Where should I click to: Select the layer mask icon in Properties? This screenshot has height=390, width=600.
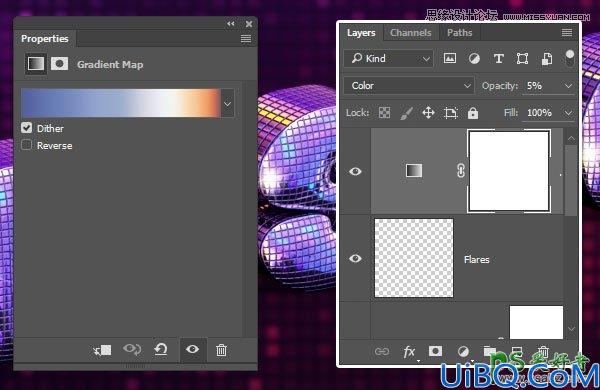pyautogui.click(x=59, y=64)
